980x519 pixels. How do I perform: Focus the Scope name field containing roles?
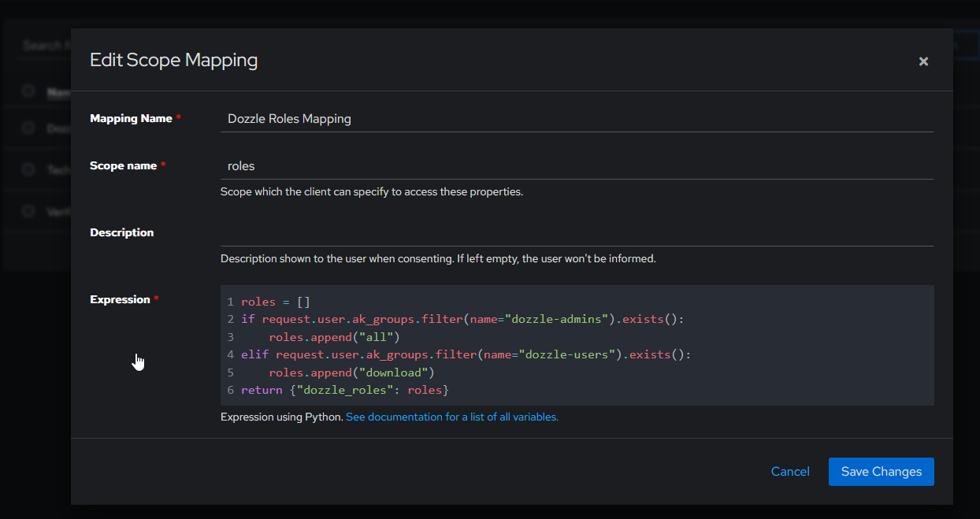tap(577, 166)
